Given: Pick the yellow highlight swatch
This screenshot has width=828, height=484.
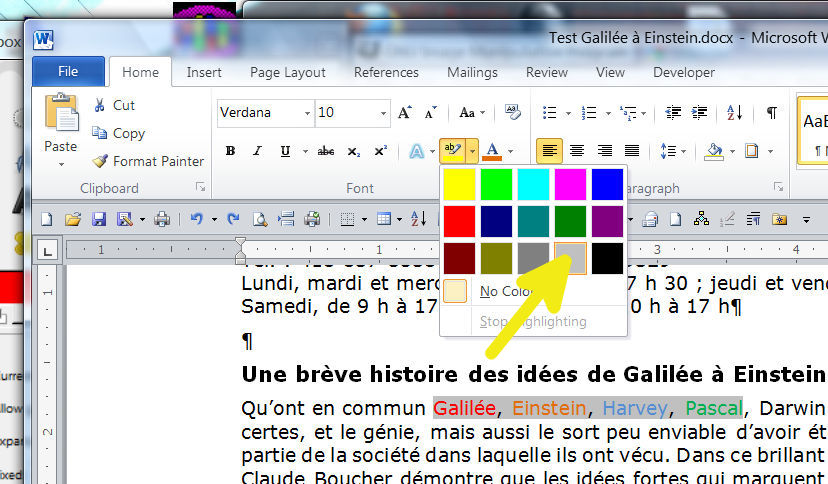Looking at the screenshot, I should pyautogui.click(x=459, y=184).
